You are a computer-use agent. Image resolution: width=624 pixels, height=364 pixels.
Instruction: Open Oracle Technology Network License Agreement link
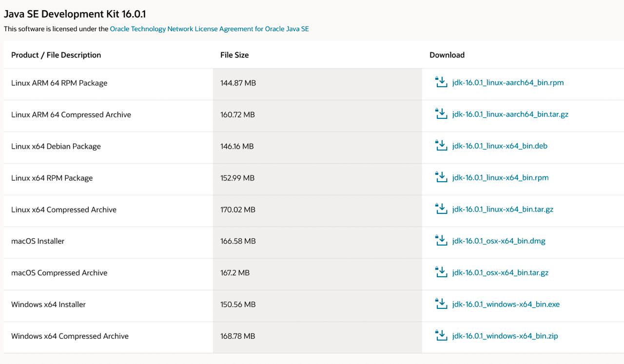(209, 29)
